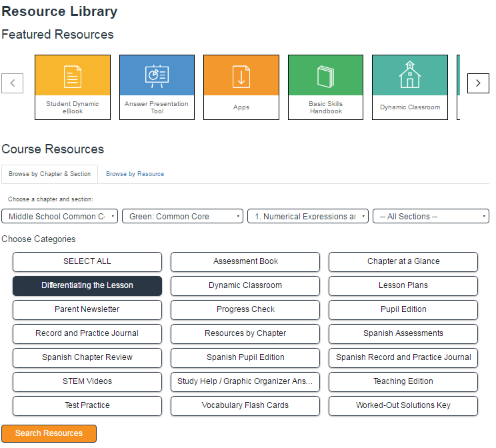Select Spanish Assessments category
Screen dimensions: 496x448
[403, 334]
